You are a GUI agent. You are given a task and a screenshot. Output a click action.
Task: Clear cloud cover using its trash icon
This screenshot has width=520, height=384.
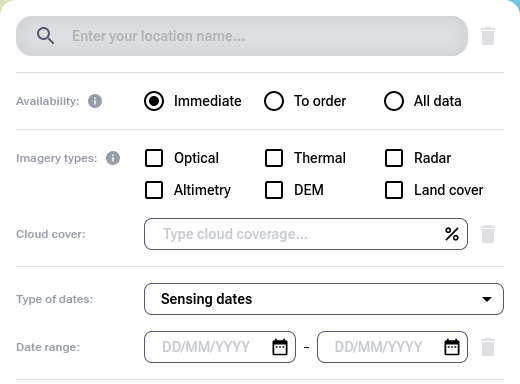coord(488,234)
